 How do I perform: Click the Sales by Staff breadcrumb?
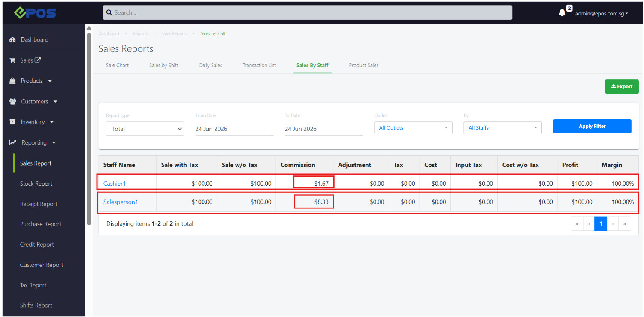213,33
